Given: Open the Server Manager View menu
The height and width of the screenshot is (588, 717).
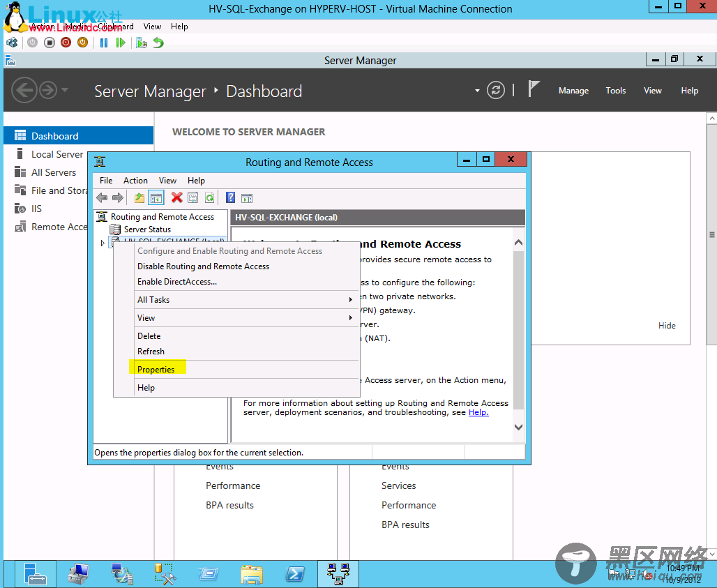Looking at the screenshot, I should click(x=653, y=91).
